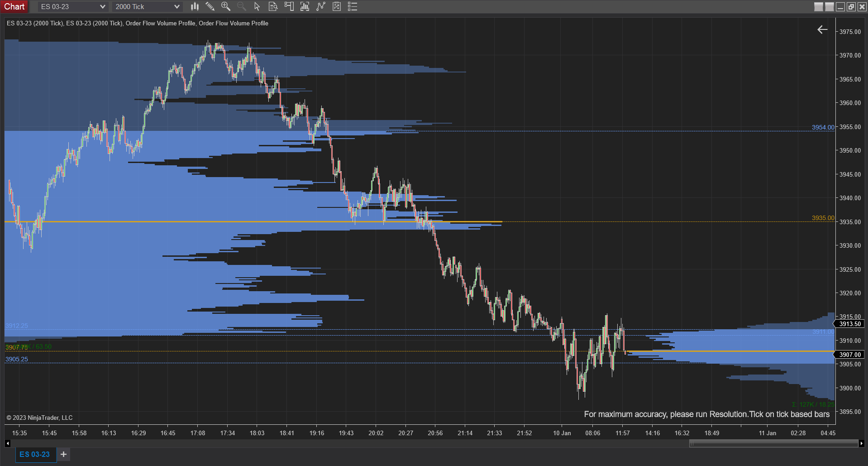
Task: Click the 3913.50 current price marker
Action: pos(849,324)
